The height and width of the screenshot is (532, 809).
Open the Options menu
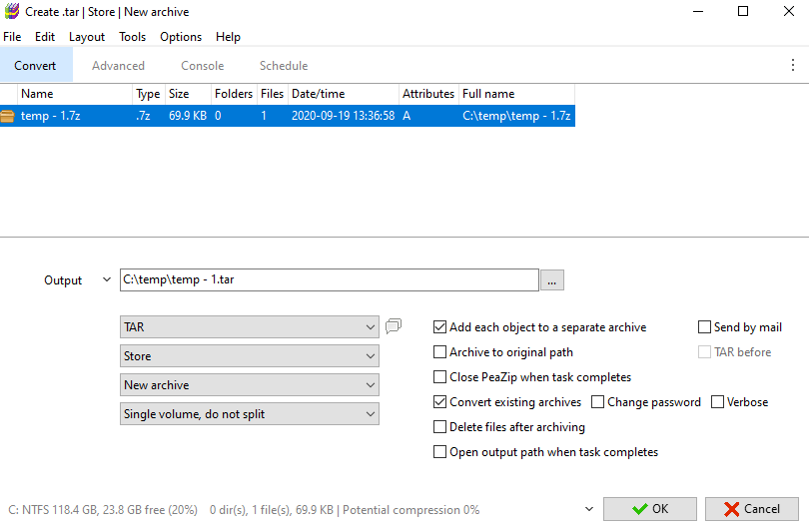181,37
